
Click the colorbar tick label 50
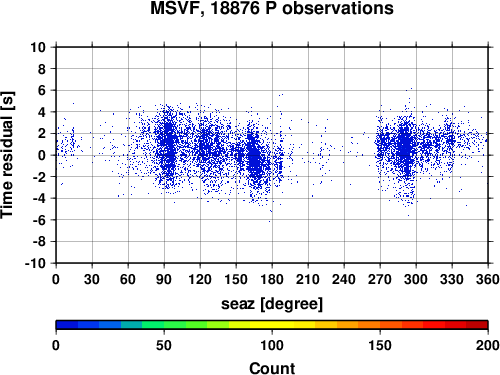164,345
